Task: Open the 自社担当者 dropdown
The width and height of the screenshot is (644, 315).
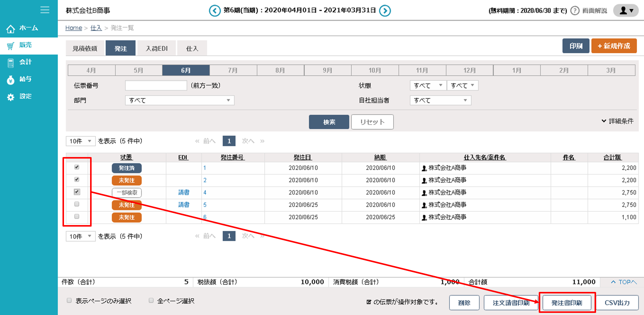Action: click(x=440, y=100)
